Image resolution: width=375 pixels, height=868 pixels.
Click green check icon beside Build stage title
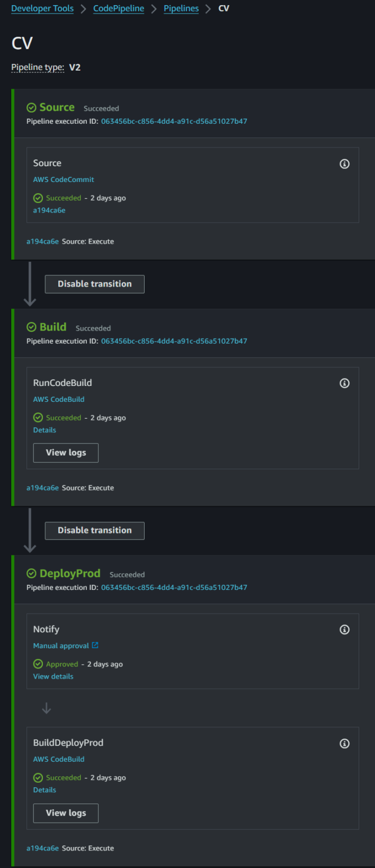32,327
